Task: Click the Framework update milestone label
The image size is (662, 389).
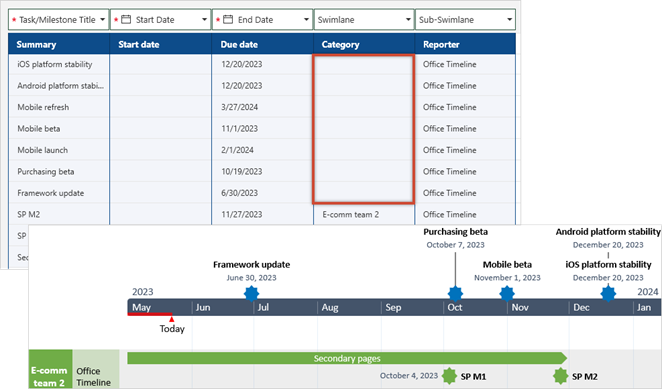Action: click(251, 265)
